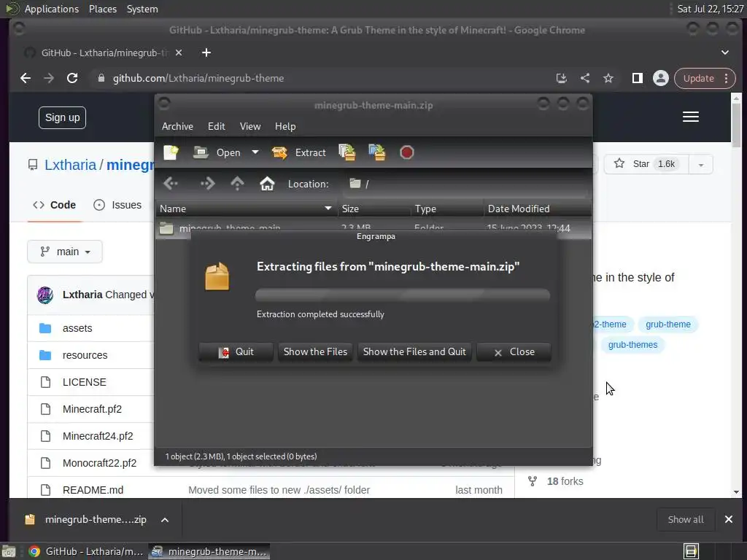Open a new Chrome tab
Screen dimensions: 747x560
click(x=206, y=52)
